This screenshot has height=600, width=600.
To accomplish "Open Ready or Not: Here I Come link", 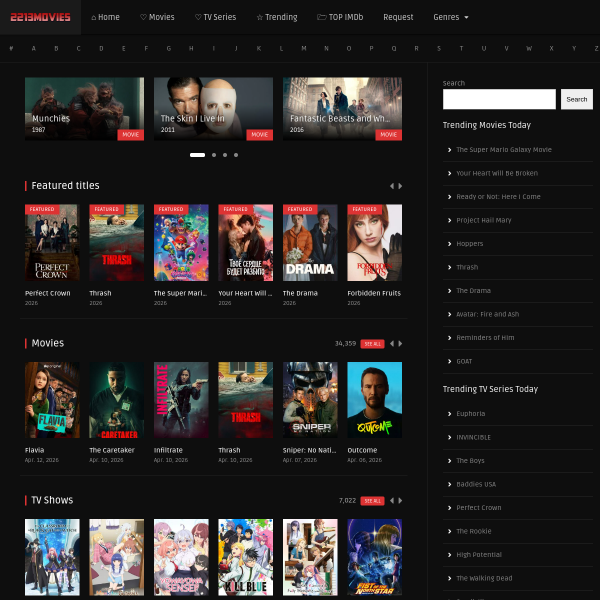I will (498, 197).
